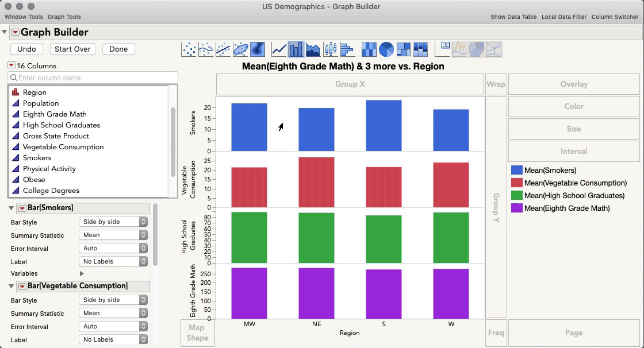Open the Label dropdown set to No Labels
Screen dimensions: 644x348
(113, 261)
